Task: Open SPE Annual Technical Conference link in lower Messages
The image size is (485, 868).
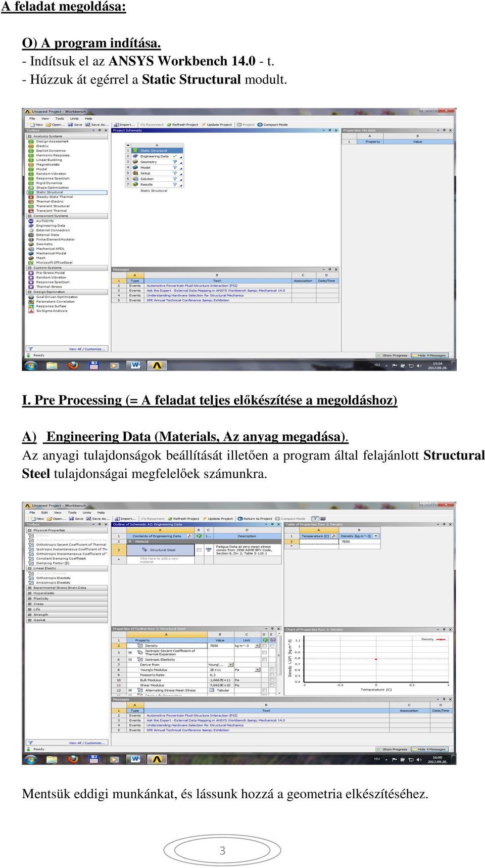Action: pos(188,730)
